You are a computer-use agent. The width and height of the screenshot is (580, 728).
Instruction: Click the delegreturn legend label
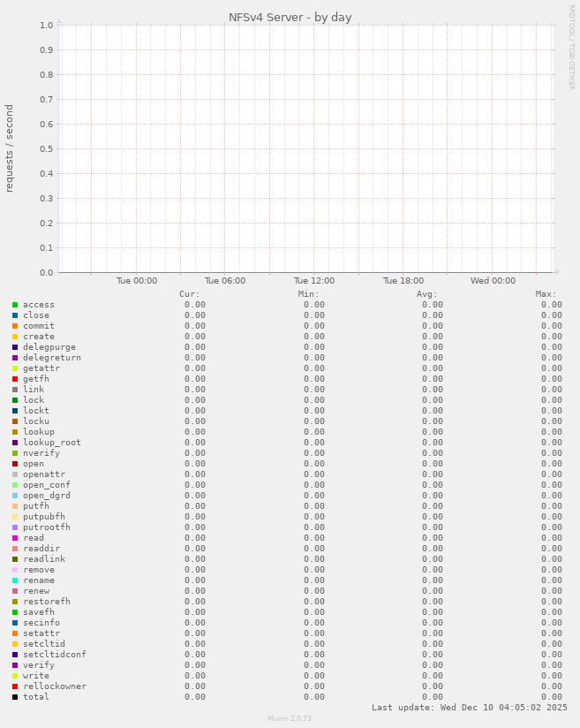pyautogui.click(x=52, y=358)
